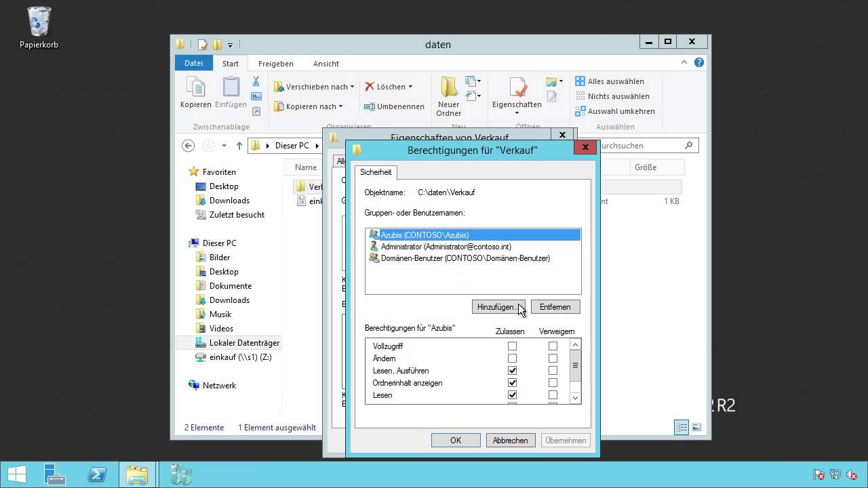The image size is (868, 488).
Task: Open Netzwerk in the navigation pane
Action: pos(212,386)
